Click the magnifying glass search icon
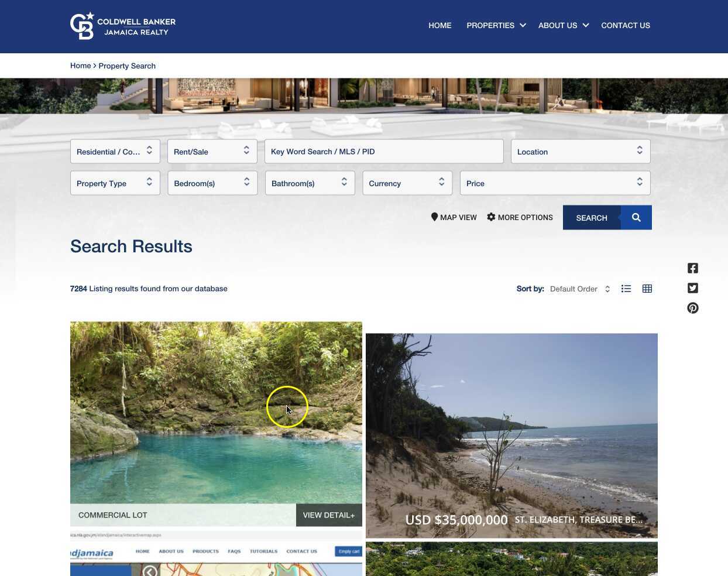The width and height of the screenshot is (728, 576). 636,218
